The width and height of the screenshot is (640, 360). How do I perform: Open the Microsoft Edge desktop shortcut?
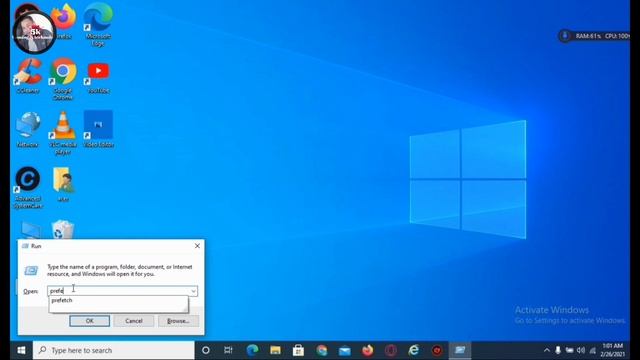click(x=98, y=24)
